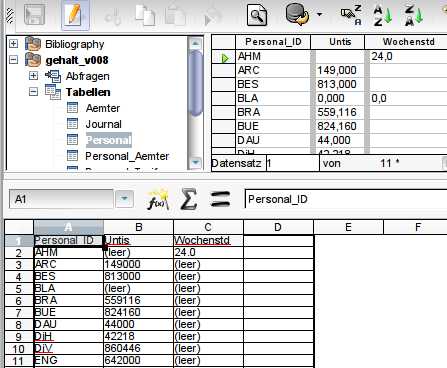Select the Personal table
Viewport: 447px width, 368px height.
pos(109,140)
